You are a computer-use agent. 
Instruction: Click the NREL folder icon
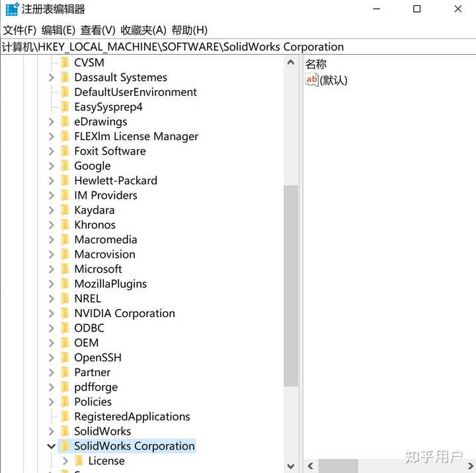65,299
